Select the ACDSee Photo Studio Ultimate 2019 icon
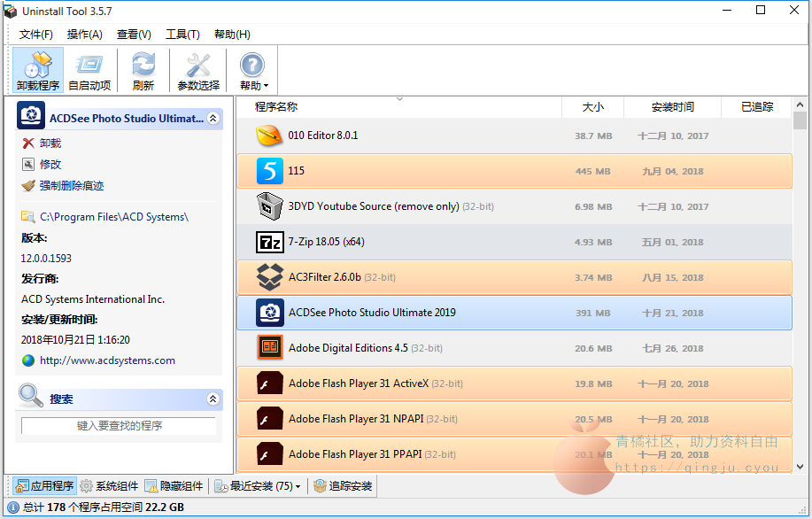This screenshot has height=519, width=812. [x=270, y=313]
